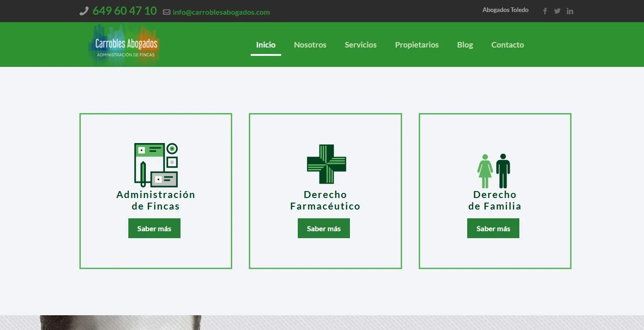Open the Contacto menu item
Viewport: 644px width, 330px height.
tap(507, 45)
